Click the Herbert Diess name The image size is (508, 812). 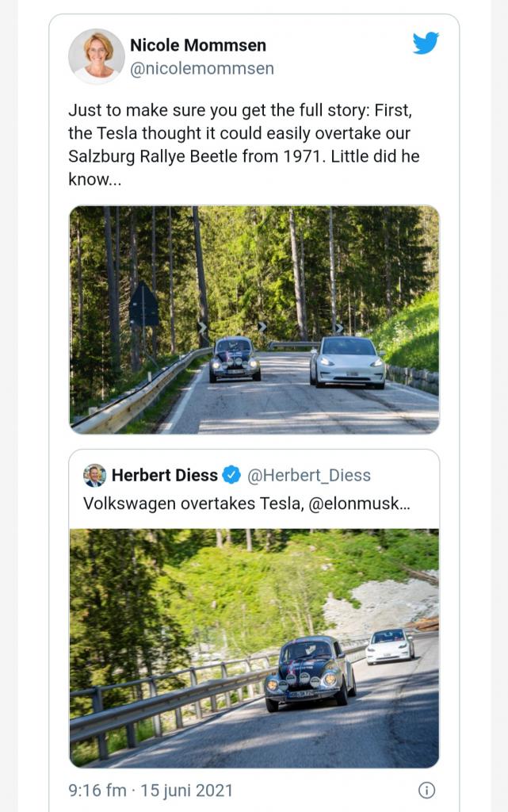coord(164,475)
